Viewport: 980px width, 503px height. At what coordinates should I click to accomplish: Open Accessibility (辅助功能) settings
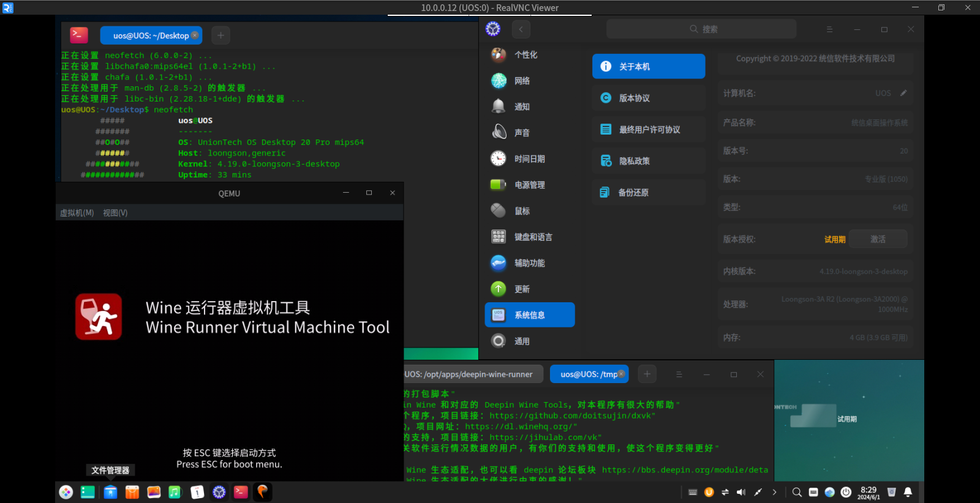[530, 263]
